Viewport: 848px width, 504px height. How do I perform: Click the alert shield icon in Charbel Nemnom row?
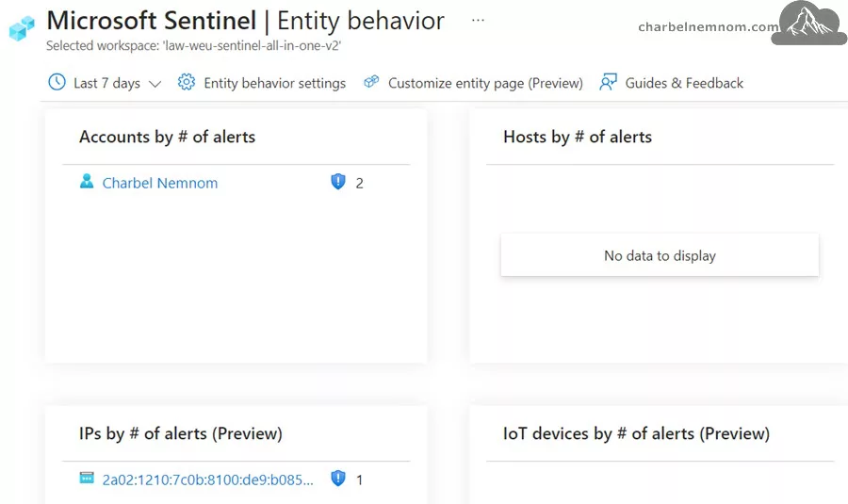(x=338, y=181)
